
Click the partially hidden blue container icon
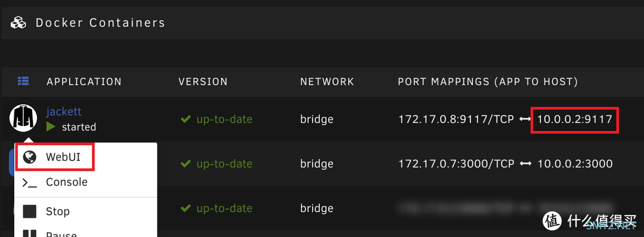[x=11, y=163]
